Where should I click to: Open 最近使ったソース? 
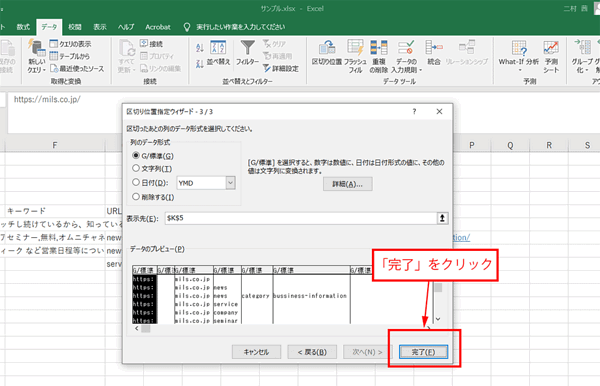tap(77, 68)
